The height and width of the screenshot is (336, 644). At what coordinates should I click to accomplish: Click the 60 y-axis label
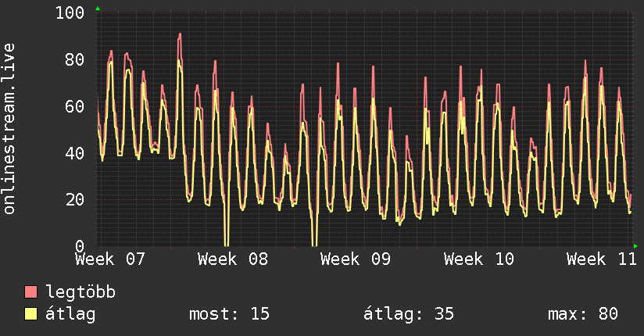pyautogui.click(x=75, y=107)
